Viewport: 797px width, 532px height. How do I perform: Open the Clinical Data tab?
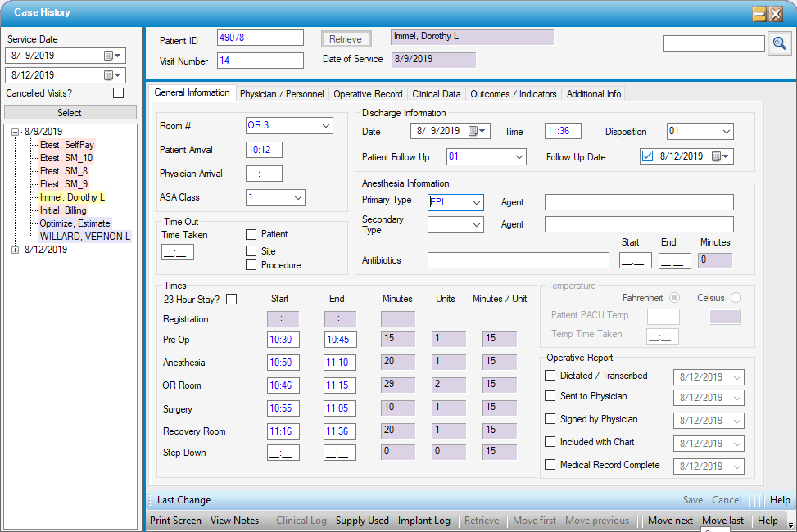point(437,94)
